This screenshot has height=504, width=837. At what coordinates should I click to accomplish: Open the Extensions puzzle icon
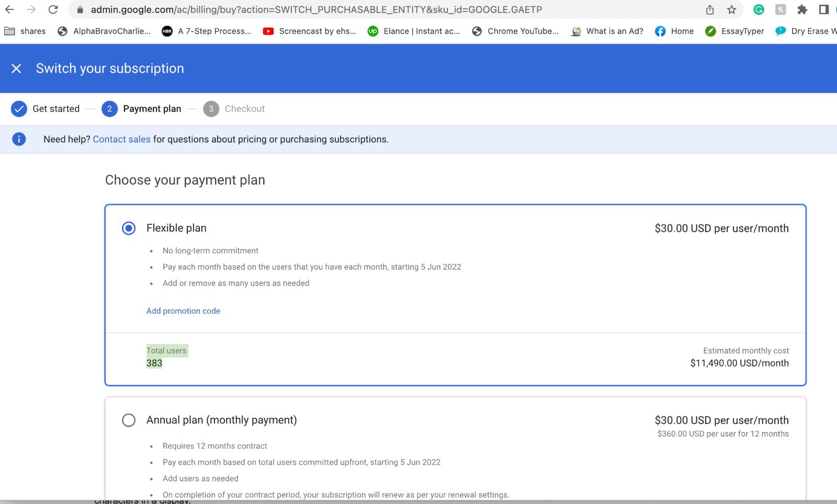(802, 9)
